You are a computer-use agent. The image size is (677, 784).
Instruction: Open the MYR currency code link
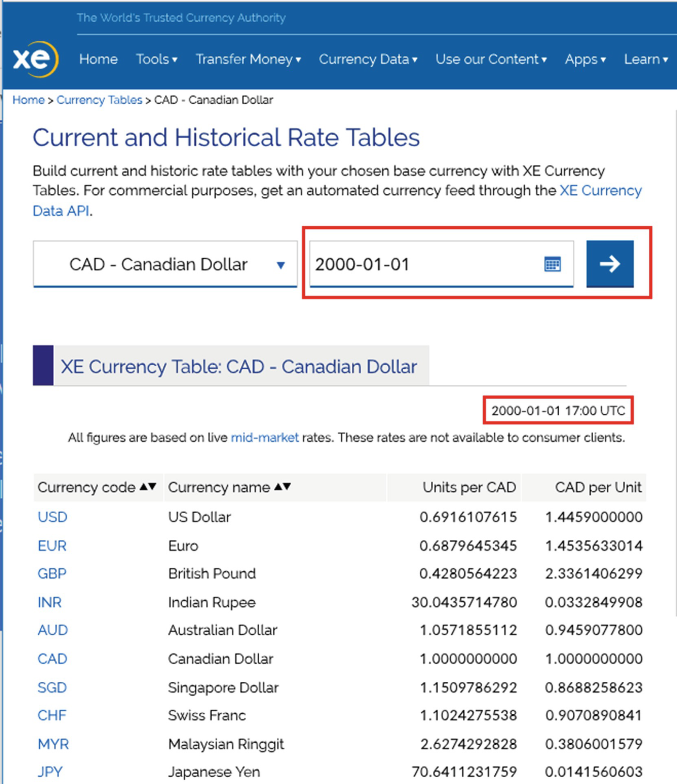click(x=53, y=744)
